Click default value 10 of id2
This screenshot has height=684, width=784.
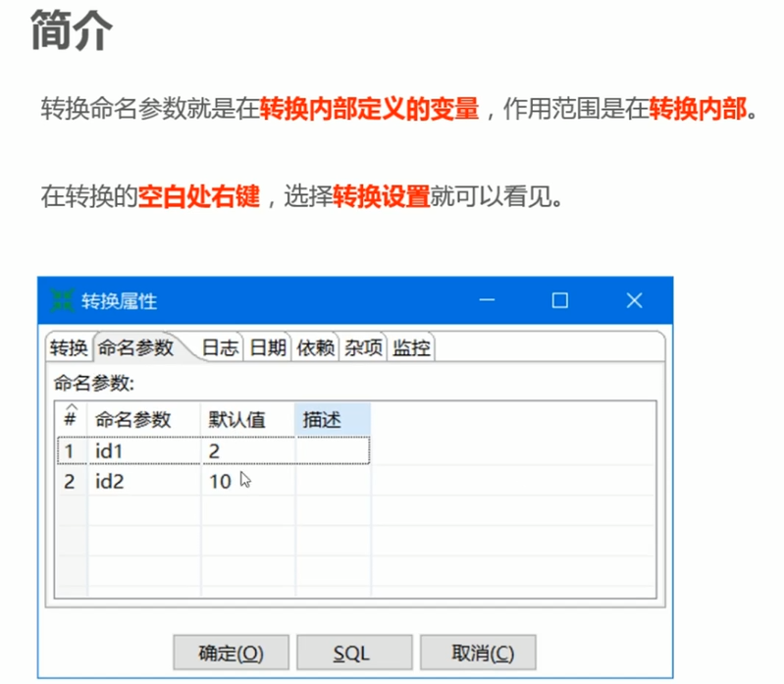[x=248, y=481]
